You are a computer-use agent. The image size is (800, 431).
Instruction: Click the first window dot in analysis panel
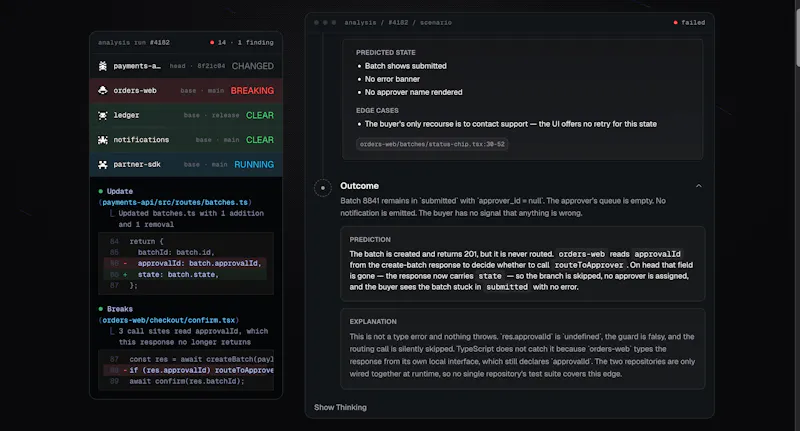tap(316, 22)
